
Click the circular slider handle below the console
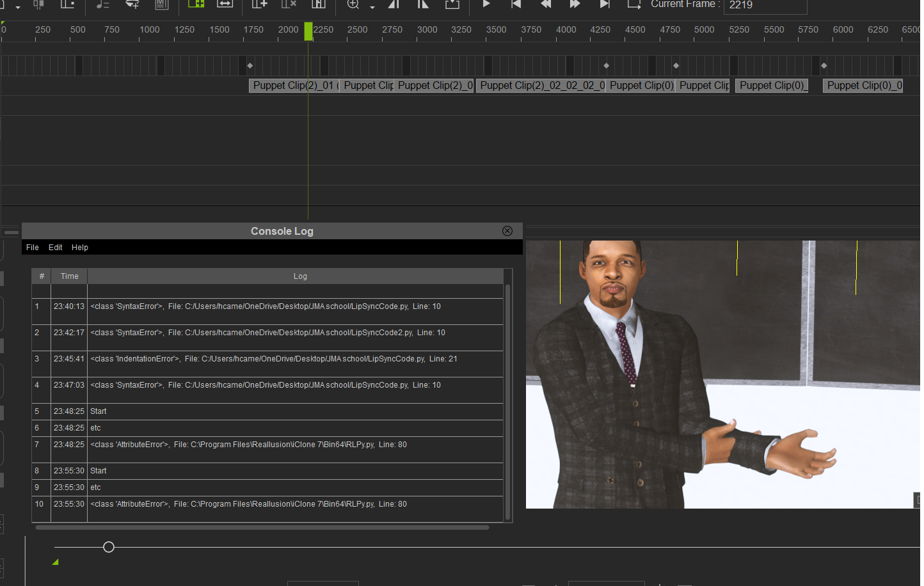109,547
